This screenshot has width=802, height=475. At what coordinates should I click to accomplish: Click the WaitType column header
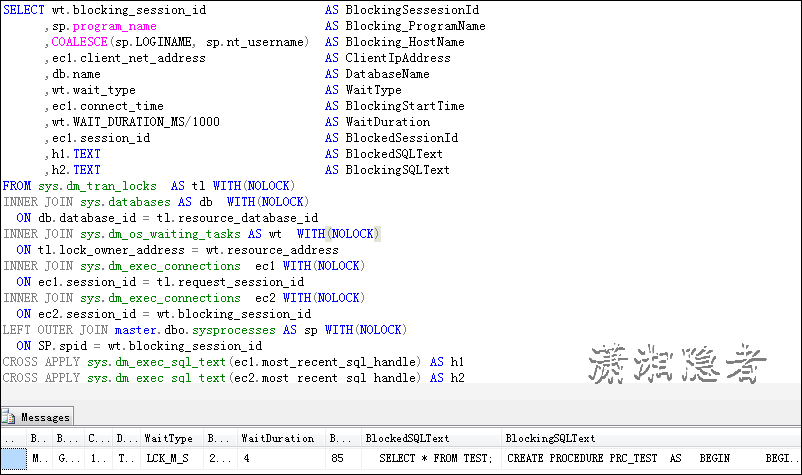(168, 438)
